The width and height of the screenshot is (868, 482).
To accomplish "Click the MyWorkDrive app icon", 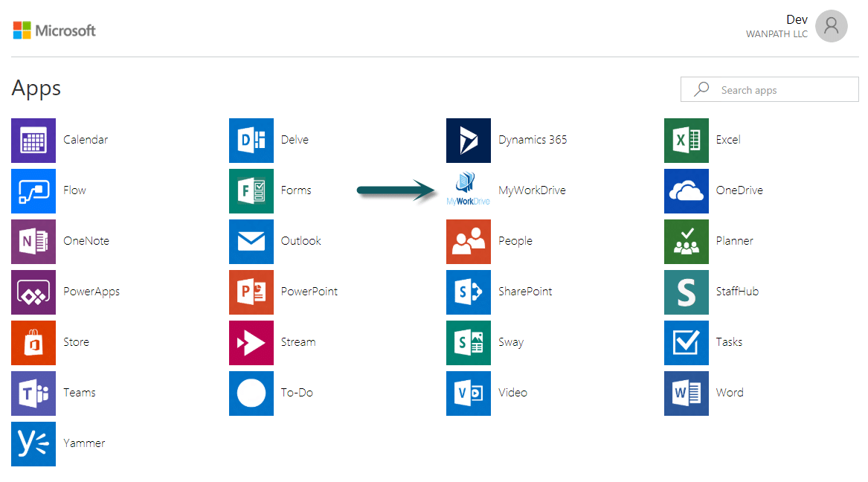I will [469, 190].
